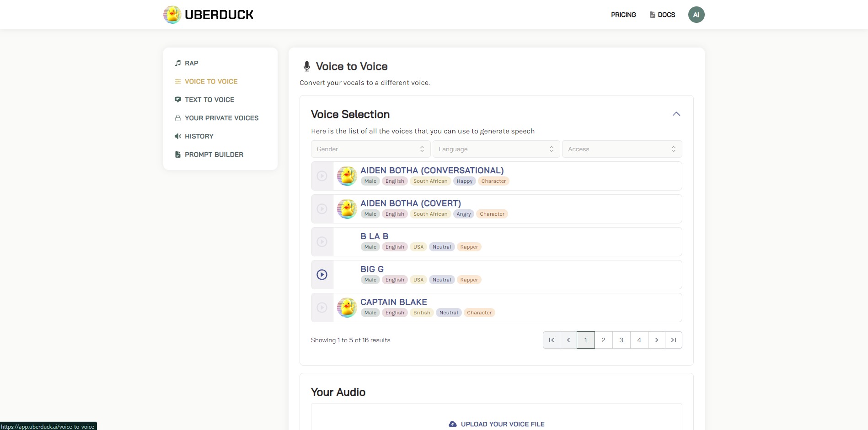Click the Rap music note icon
Screen dimensions: 868x430
(x=178, y=63)
